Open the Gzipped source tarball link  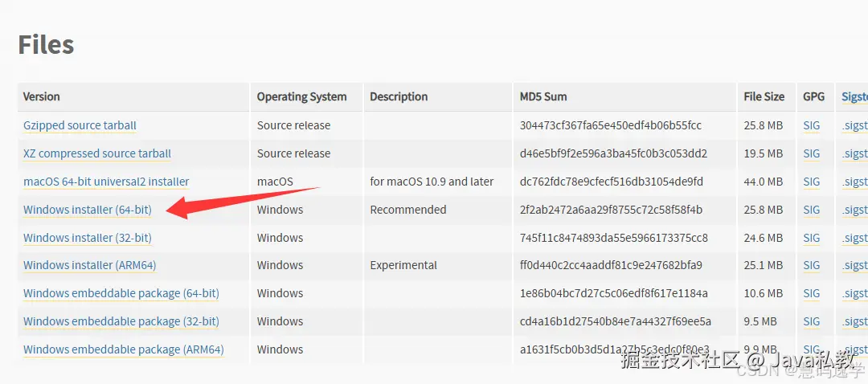(80, 125)
